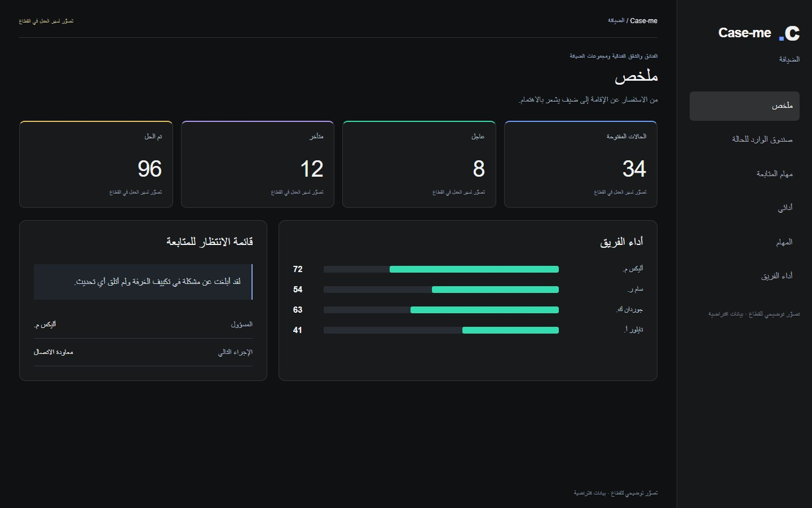Click the Case-me breadcrumb
Viewport: 812px width, 508px height.
tap(643, 21)
